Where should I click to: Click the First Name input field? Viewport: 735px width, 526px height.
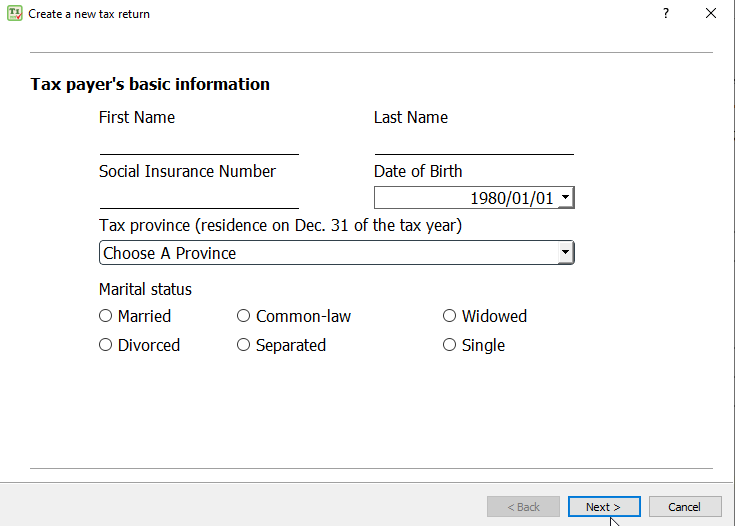coord(198,143)
